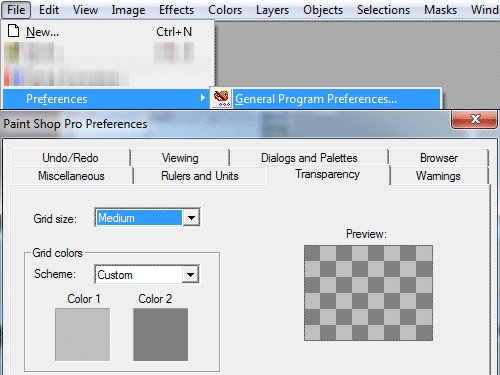Click the Preferences submenu arrow
This screenshot has width=500, height=375.
click(202, 98)
